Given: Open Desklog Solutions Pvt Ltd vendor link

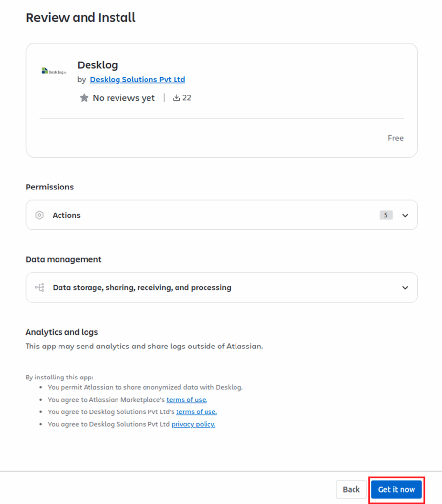Looking at the screenshot, I should 138,79.
